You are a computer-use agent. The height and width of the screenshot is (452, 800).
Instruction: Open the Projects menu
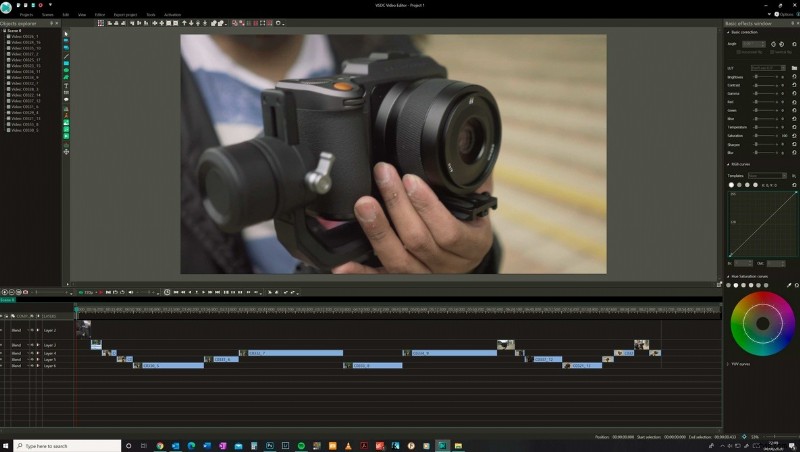(26, 15)
